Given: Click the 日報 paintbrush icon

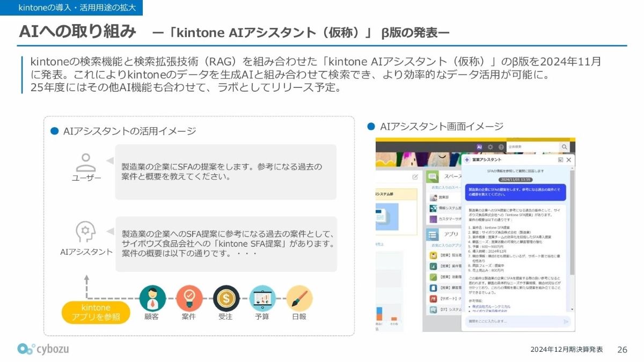Looking at the screenshot, I should (x=299, y=298).
